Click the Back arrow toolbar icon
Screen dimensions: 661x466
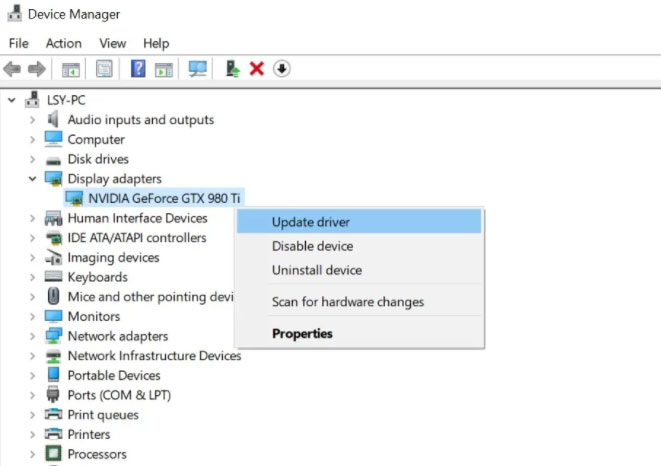[x=12, y=69]
